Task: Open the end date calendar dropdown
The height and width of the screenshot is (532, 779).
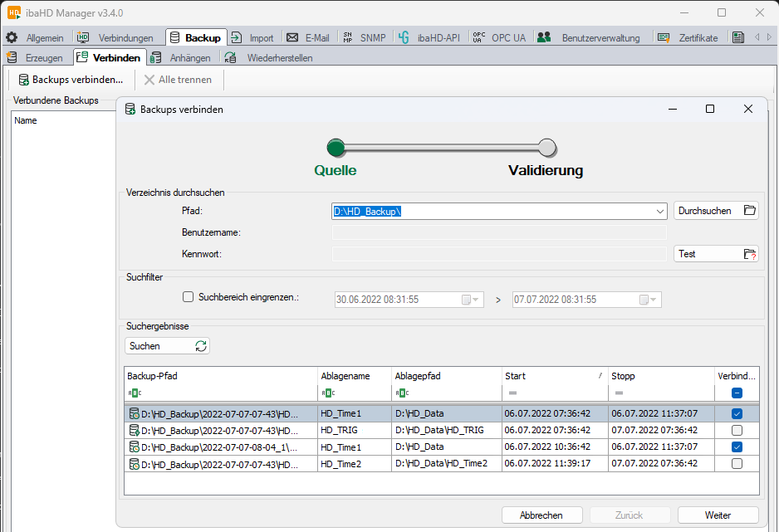Action: tap(649, 300)
